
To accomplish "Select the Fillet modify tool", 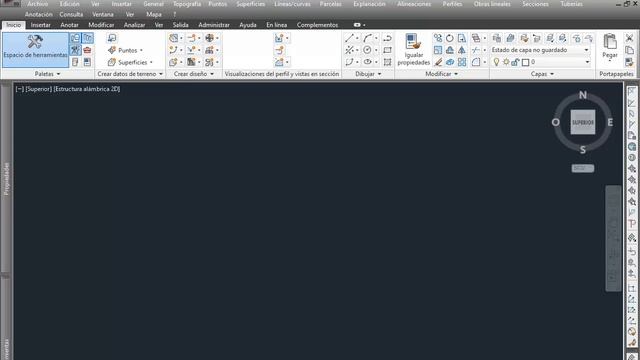I will 476,62.
